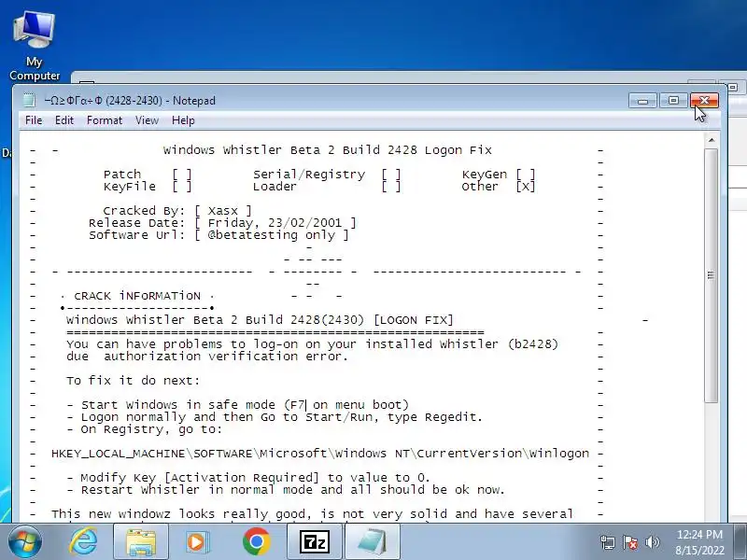
Task: Click the heading 'Windows Whistler Beta 2 Build 2428 Logon Fix'
Action: (328, 150)
